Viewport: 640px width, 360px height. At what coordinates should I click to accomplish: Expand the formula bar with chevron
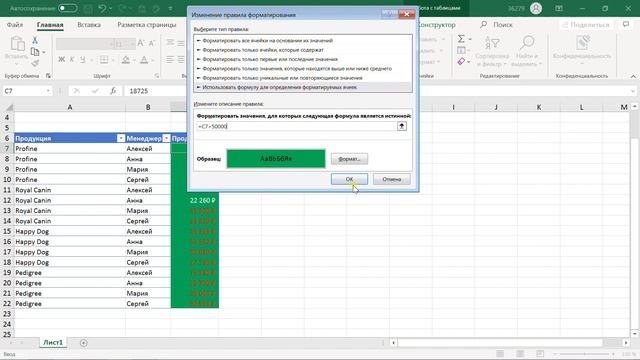click(633, 91)
